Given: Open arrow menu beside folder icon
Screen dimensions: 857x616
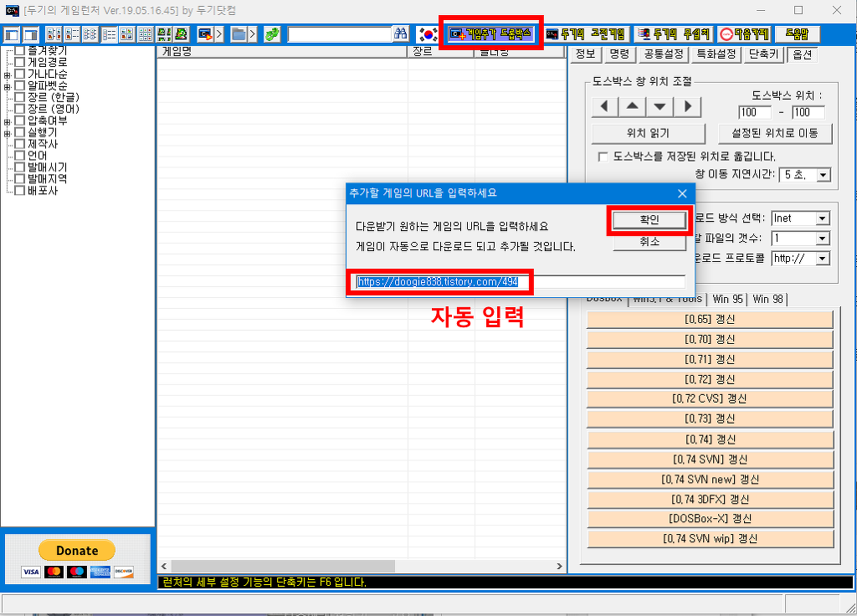Looking at the screenshot, I should coord(252,35).
